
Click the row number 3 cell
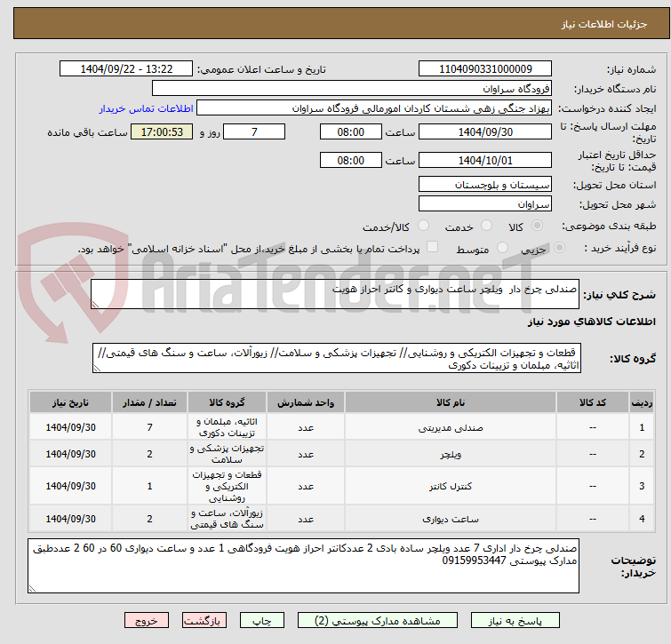tap(642, 486)
